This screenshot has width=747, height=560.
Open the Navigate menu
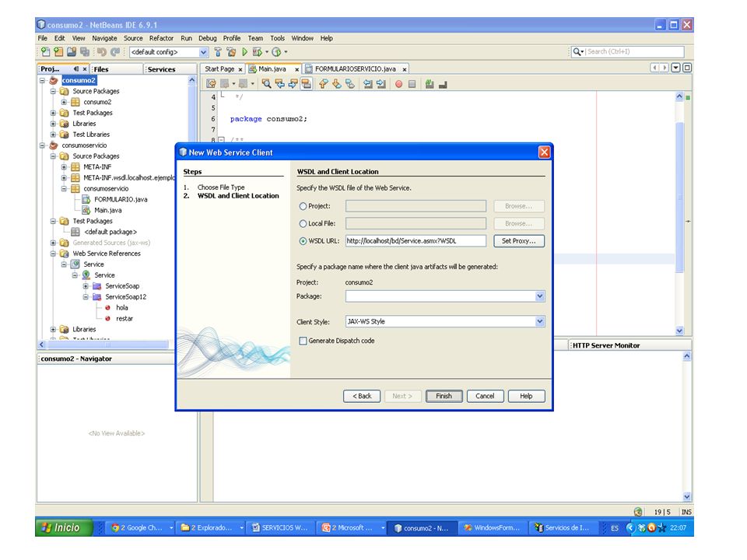[x=104, y=38]
